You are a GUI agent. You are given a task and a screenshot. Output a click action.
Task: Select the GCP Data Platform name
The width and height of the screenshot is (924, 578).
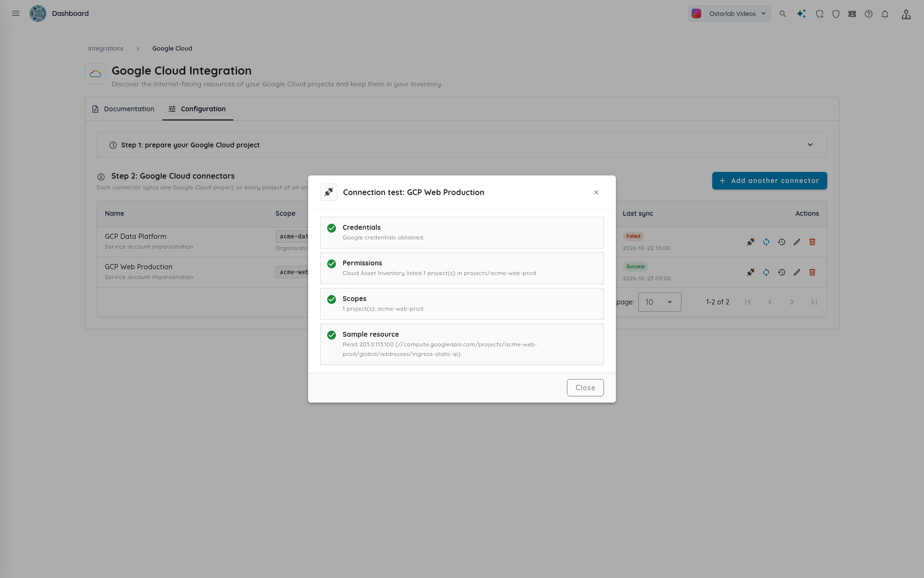tap(136, 236)
